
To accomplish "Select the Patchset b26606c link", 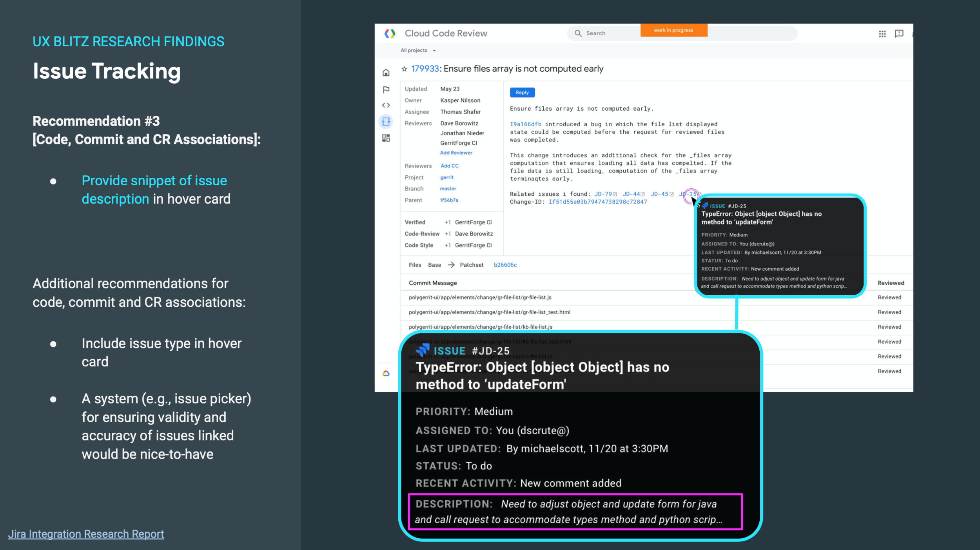I will [x=505, y=265].
